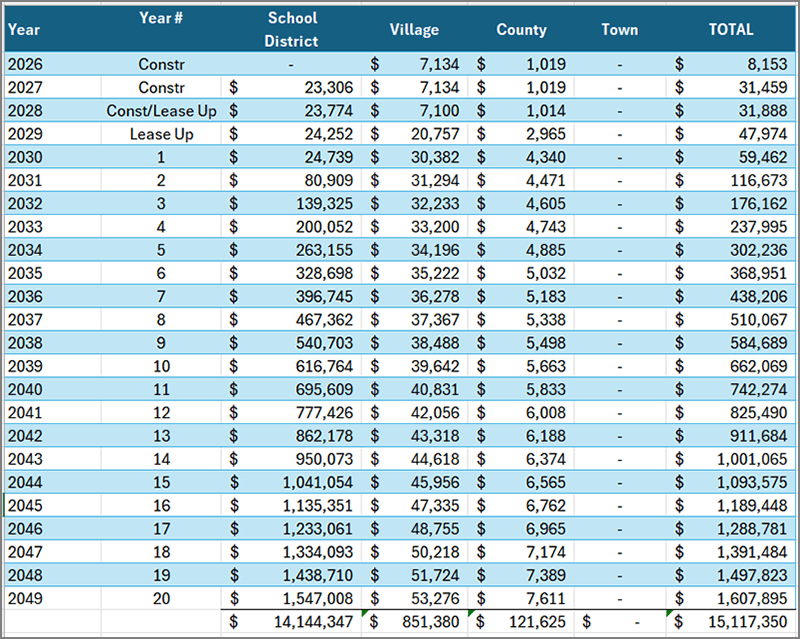Click the Town column header

(x=619, y=30)
